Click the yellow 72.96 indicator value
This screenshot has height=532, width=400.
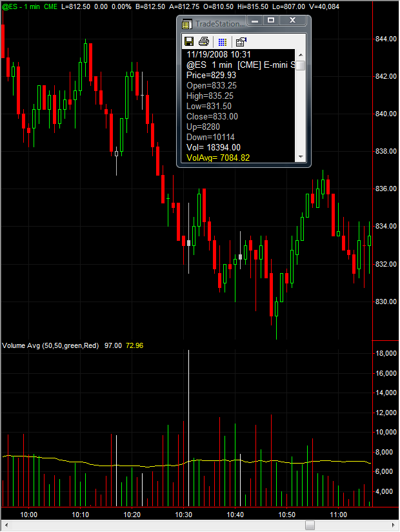[x=135, y=345]
